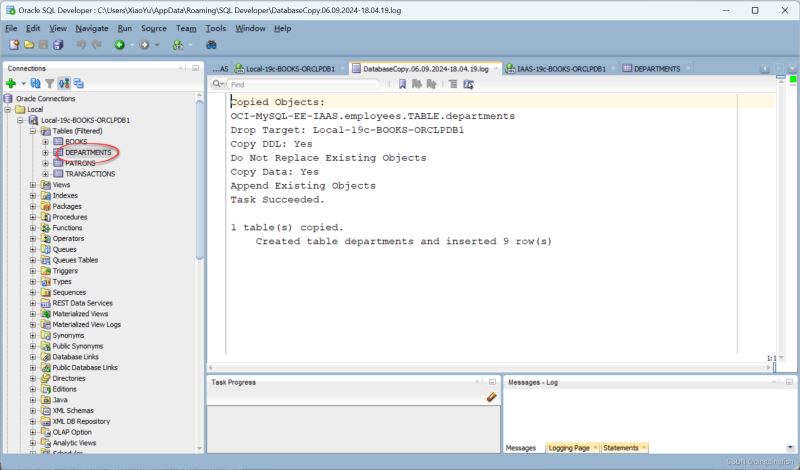
Task: Expand the TRANSACTIONS table node
Action: pos(45,174)
